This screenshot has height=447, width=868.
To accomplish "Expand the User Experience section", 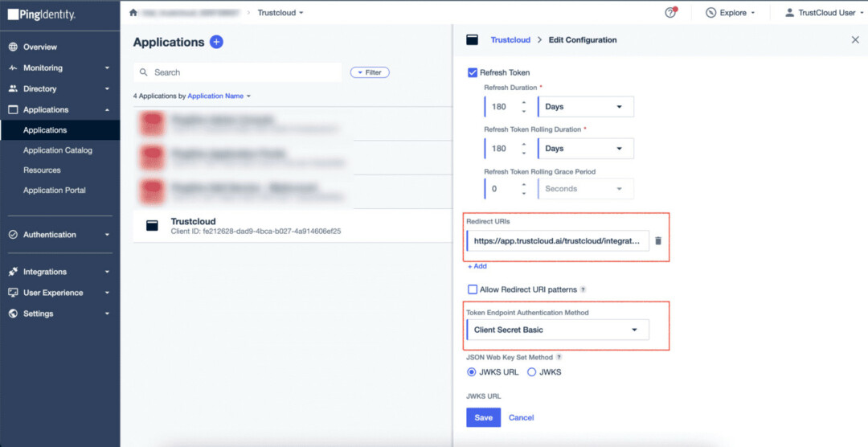I will click(108, 293).
